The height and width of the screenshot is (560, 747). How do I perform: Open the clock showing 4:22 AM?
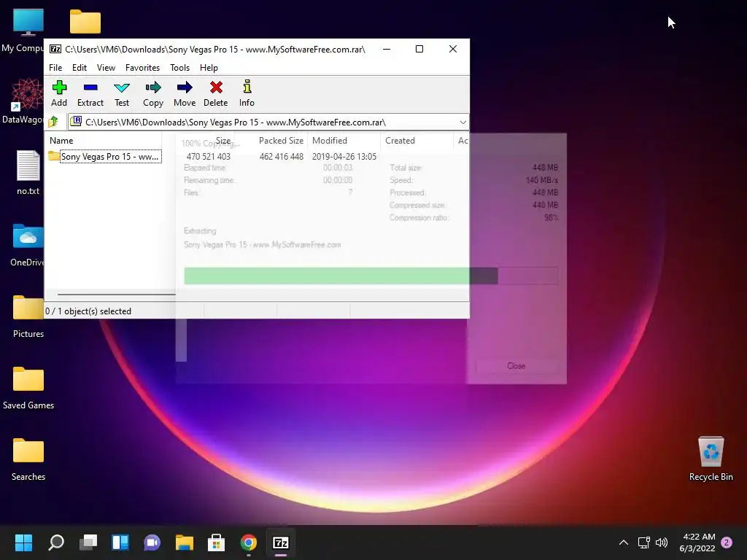(x=697, y=542)
